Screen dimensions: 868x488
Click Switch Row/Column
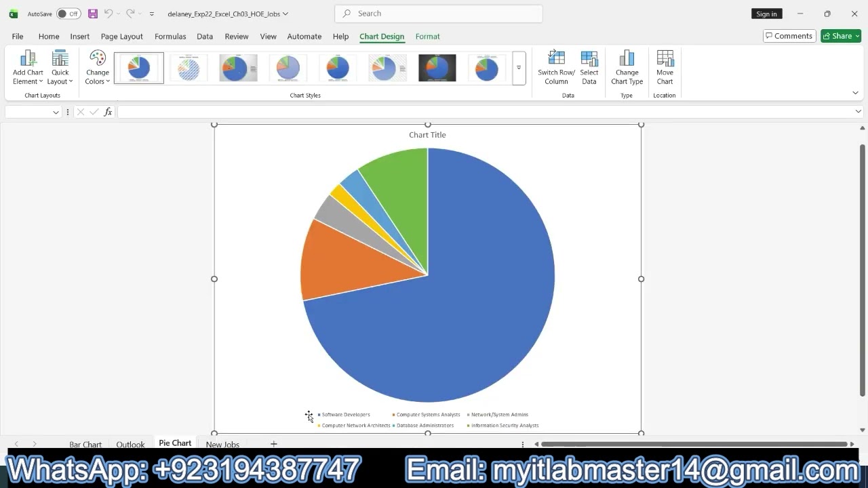click(x=556, y=68)
